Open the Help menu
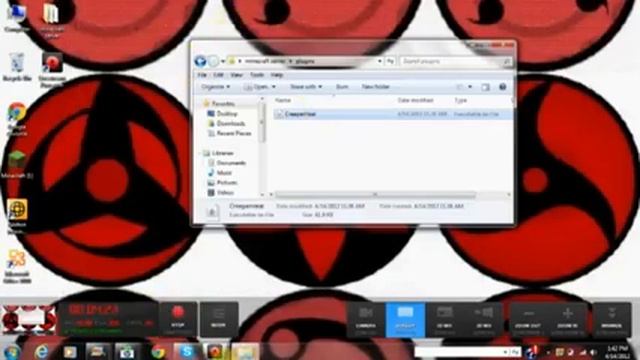This screenshot has height=360, width=640. 277,75
